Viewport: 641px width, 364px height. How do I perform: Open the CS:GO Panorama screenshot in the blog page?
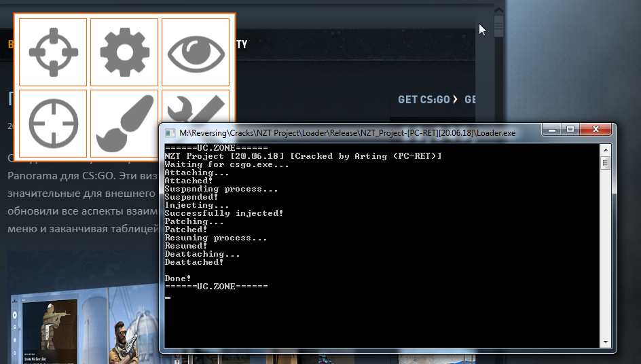pyautogui.click(x=84, y=307)
